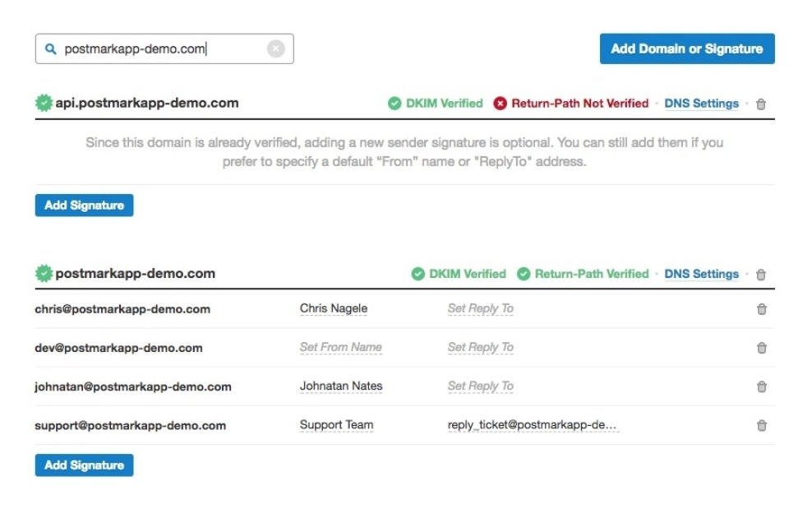Click Add Signature under api.postmarkapp-demo.com
Screen dimensions: 812x518
pyautogui.click(x=83, y=205)
